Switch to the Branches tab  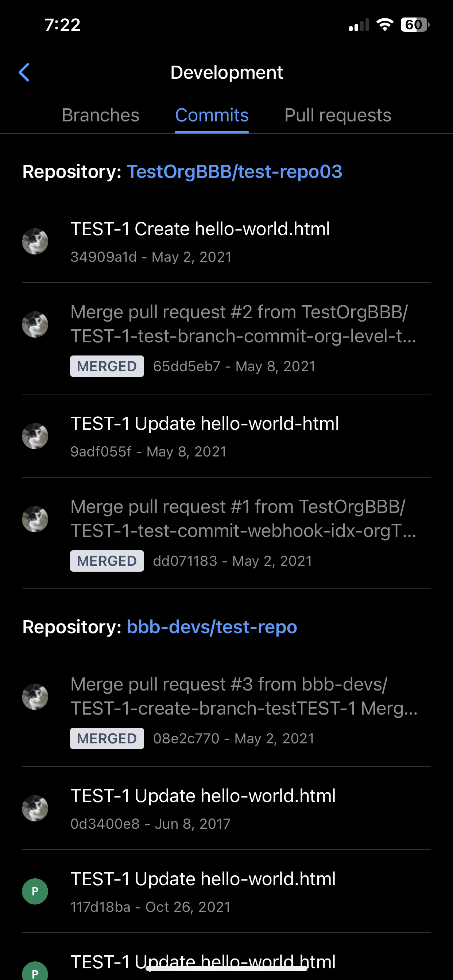point(101,115)
